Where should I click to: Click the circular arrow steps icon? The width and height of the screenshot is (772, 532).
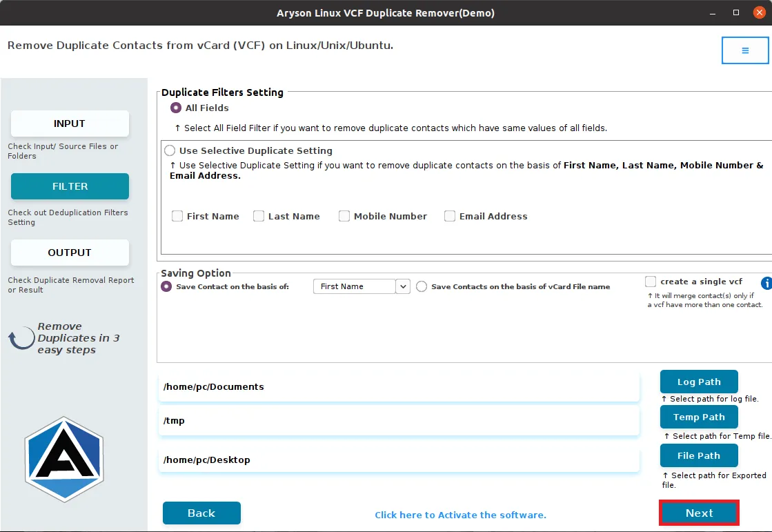click(x=21, y=338)
